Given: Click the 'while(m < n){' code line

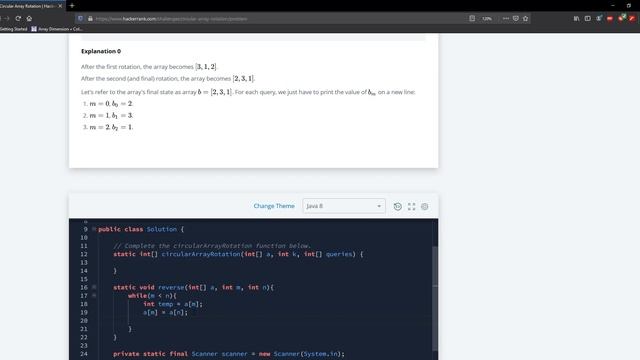Looking at the screenshot, I should (x=152, y=296).
